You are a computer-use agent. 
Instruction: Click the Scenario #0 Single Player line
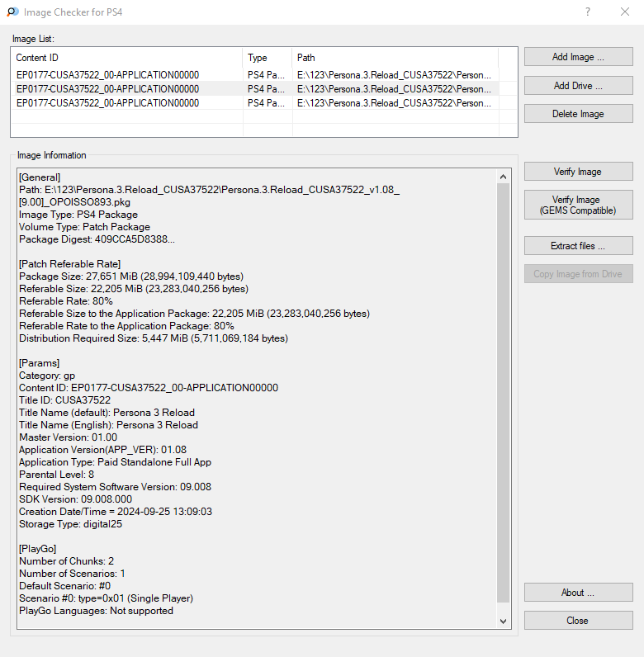pos(106,598)
